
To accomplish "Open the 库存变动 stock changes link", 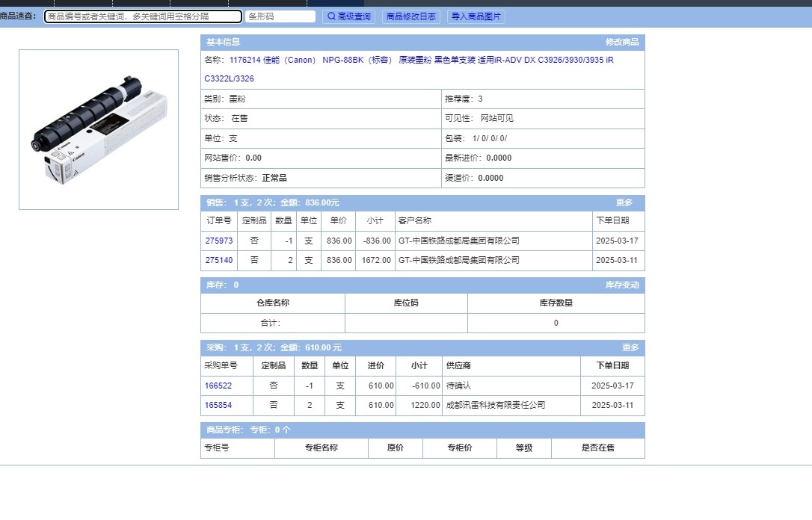I will tap(622, 285).
